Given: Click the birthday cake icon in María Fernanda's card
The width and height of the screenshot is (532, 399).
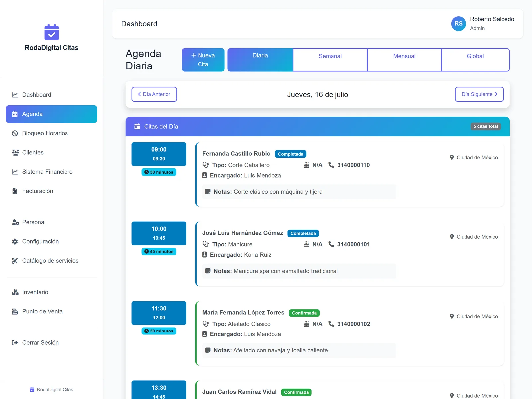Looking at the screenshot, I should (x=307, y=324).
